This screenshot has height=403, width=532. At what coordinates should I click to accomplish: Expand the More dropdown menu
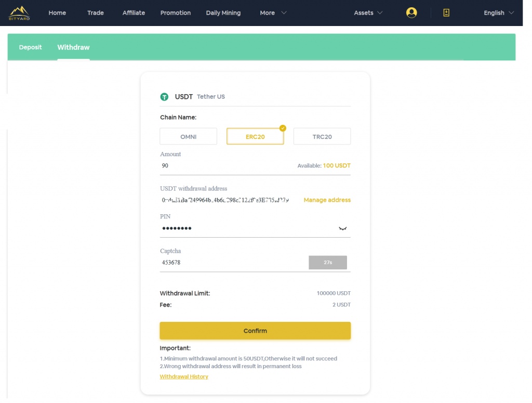(273, 13)
